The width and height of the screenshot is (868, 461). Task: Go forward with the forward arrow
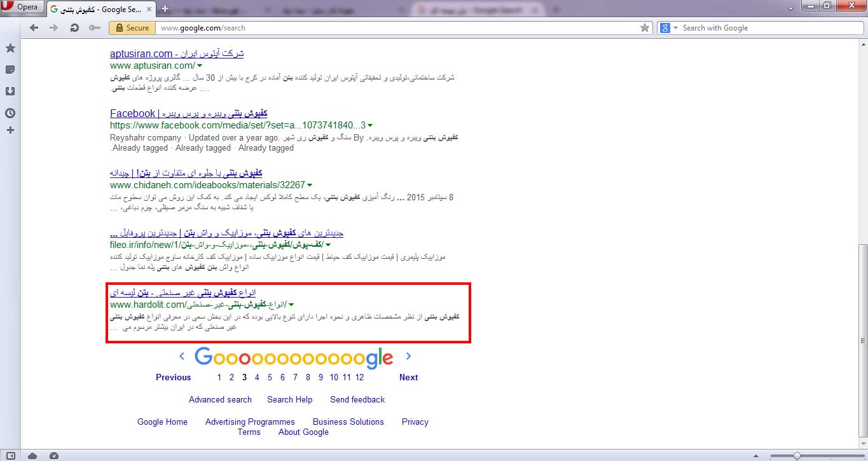point(54,28)
